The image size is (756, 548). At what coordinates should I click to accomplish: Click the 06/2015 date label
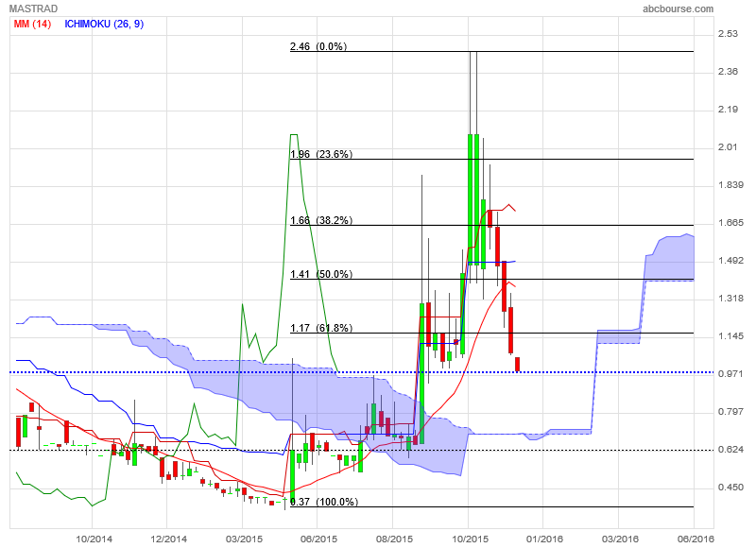coord(318,539)
